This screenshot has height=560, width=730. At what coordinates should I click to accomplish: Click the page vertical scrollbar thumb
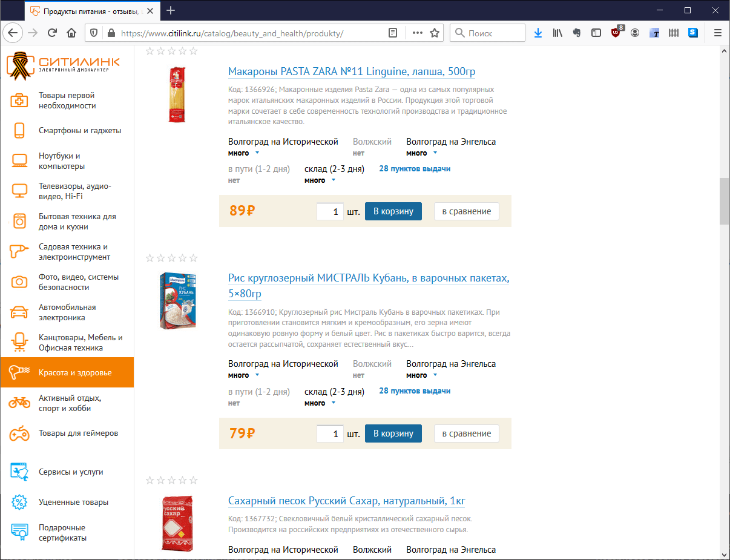coord(724,202)
